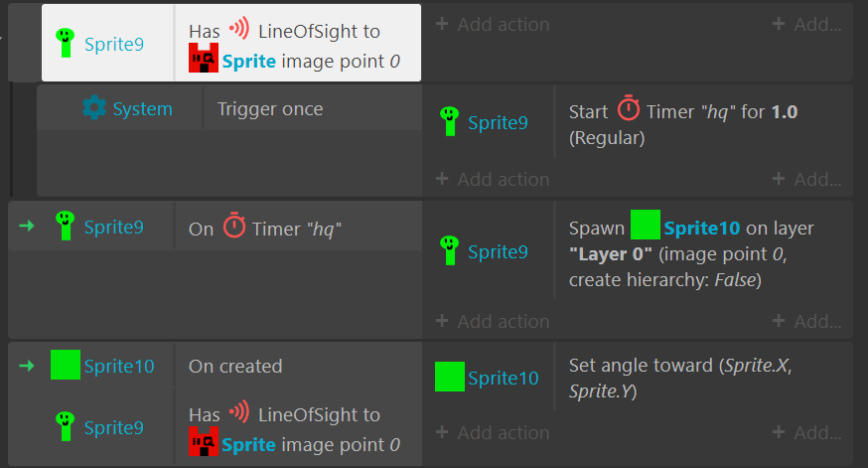868x468 pixels.
Task: Click Add action under the Spawn Sprite10 action
Action: click(x=493, y=321)
